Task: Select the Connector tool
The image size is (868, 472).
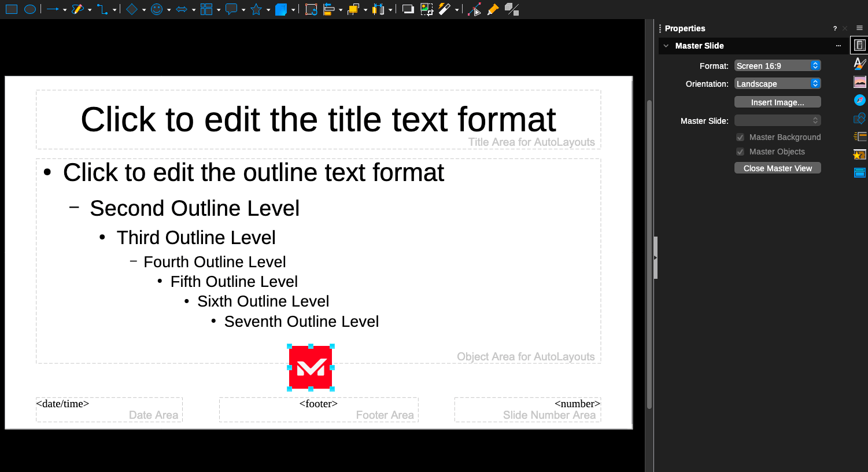Action: pos(103,9)
